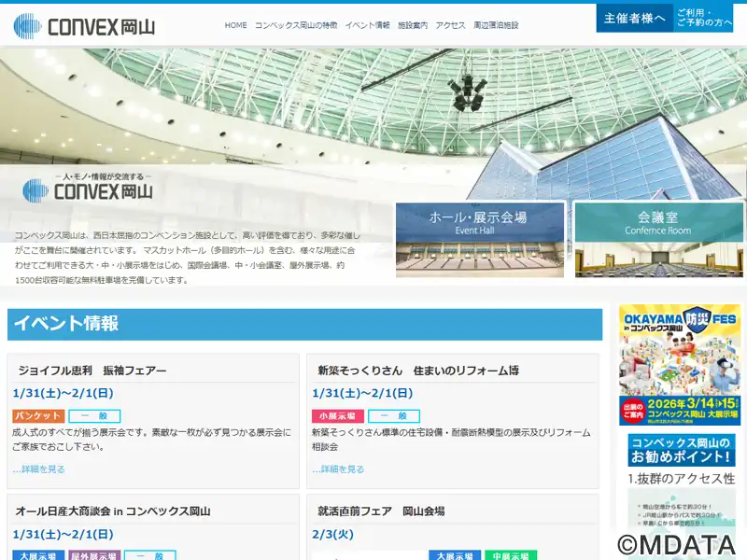Open the OKAYAMA 防災 FES banner
The height and width of the screenshot is (560, 747).
[680, 365]
